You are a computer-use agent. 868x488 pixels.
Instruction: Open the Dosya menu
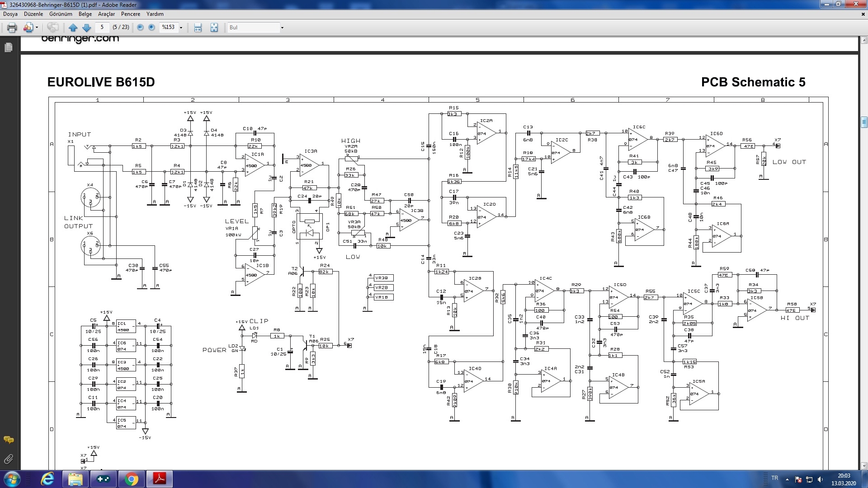(10, 14)
